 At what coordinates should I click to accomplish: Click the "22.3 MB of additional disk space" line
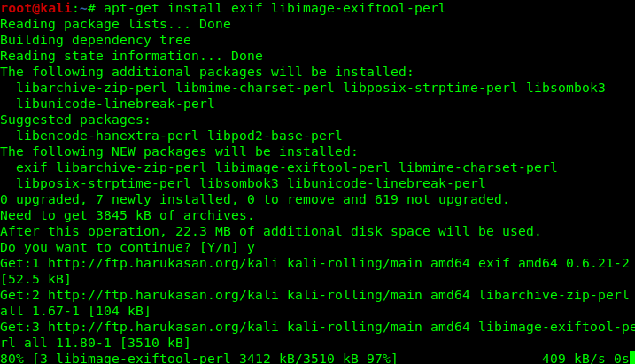pyautogui.click(x=270, y=231)
